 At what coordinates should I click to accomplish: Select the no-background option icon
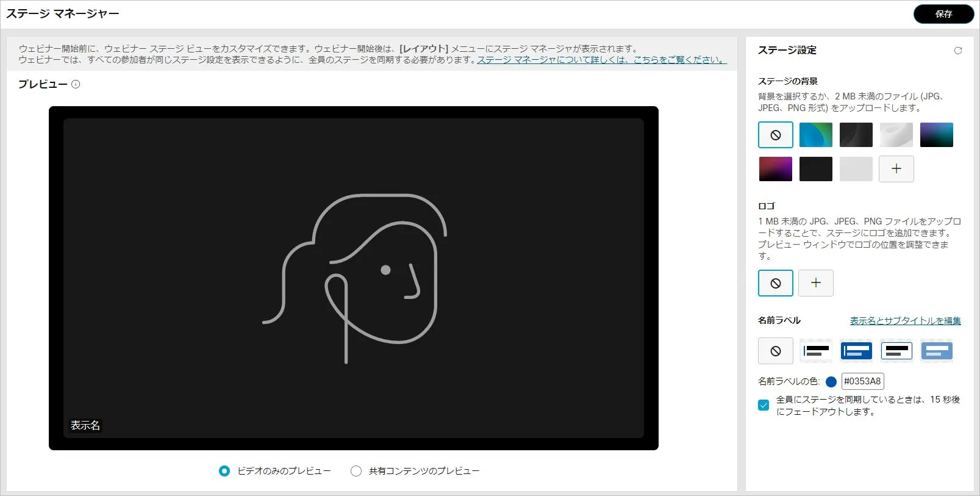775,135
